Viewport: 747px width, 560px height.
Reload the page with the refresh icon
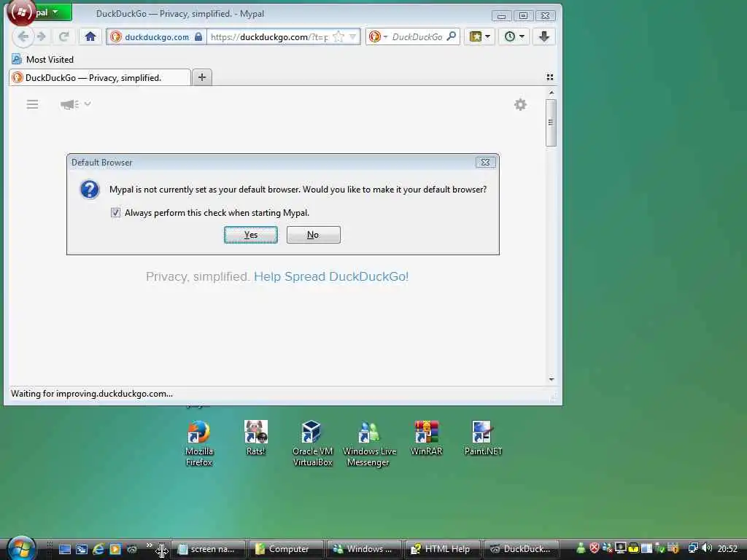coord(64,36)
